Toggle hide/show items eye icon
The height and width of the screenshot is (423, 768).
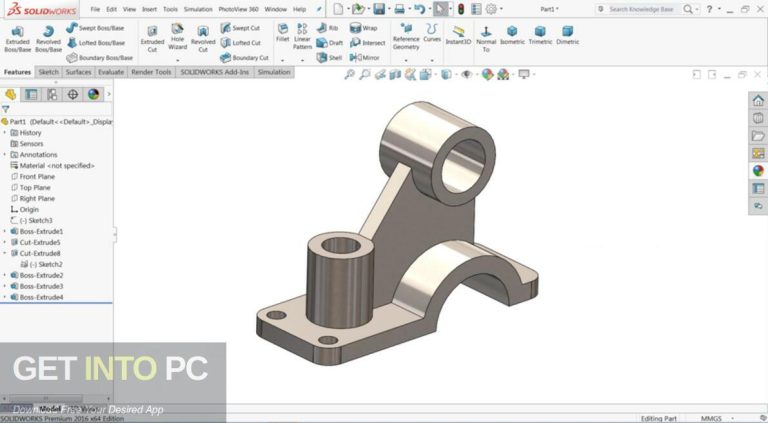pyautogui.click(x=467, y=74)
